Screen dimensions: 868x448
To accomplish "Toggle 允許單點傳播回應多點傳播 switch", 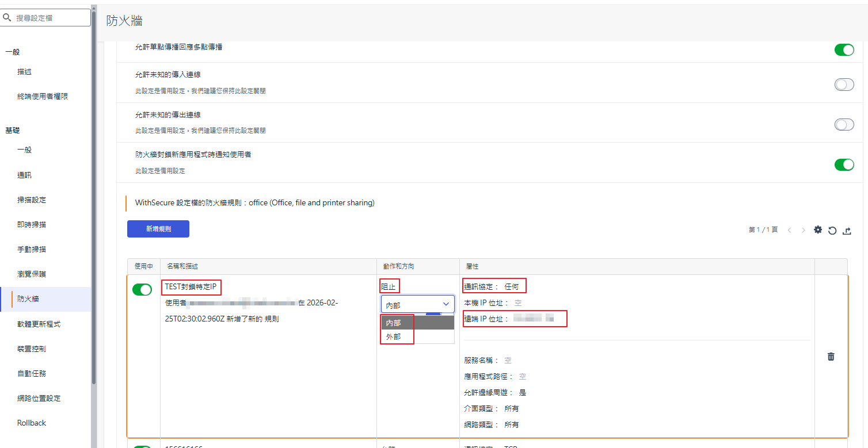I will (x=844, y=50).
